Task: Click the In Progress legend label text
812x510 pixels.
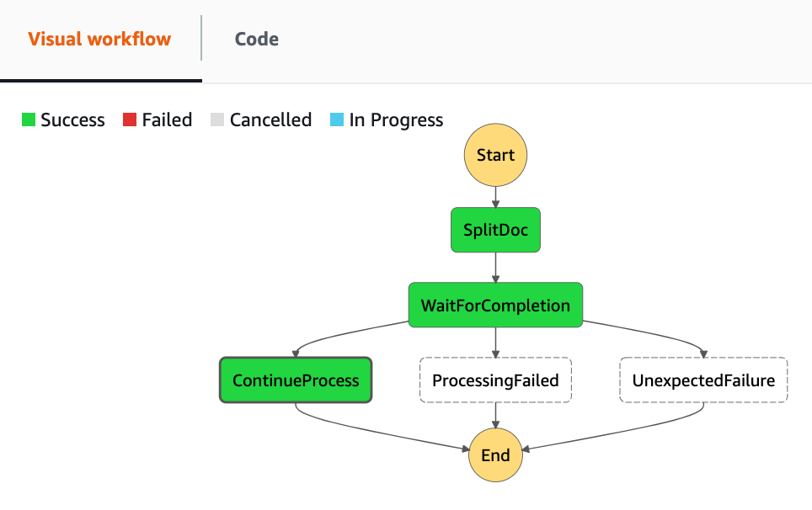Action: click(x=396, y=120)
